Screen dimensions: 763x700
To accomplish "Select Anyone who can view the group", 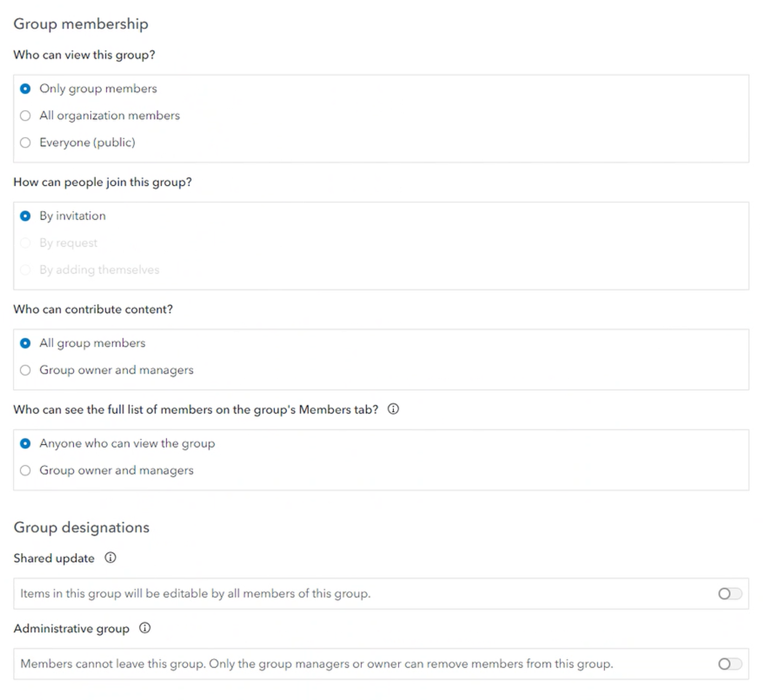I will pyautogui.click(x=25, y=444).
